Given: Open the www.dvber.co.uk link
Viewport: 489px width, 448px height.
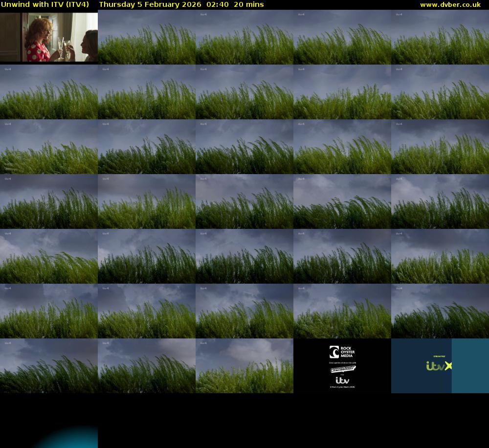Looking at the screenshot, I should [x=450, y=5].
